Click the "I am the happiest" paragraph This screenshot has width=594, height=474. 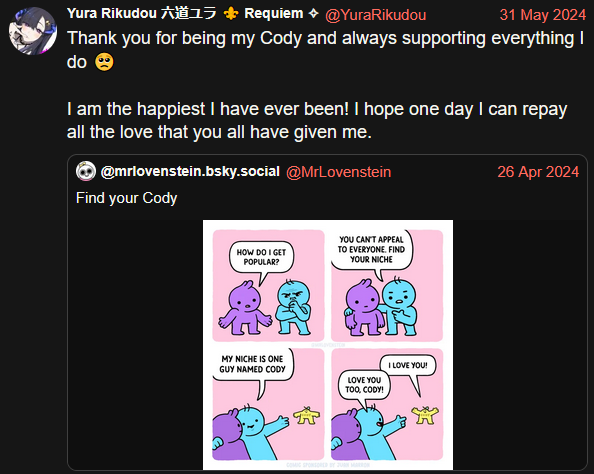point(317,120)
